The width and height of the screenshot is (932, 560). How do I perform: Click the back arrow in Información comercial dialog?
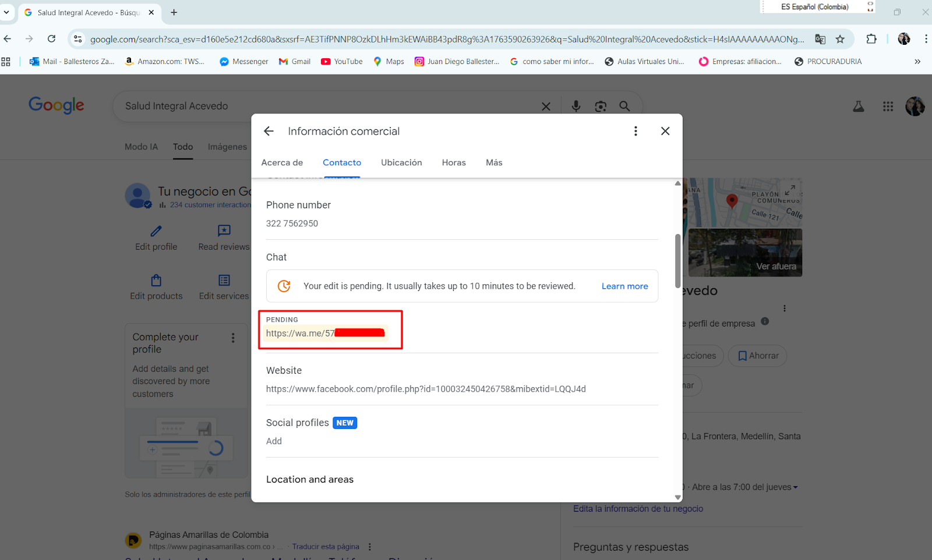(269, 132)
